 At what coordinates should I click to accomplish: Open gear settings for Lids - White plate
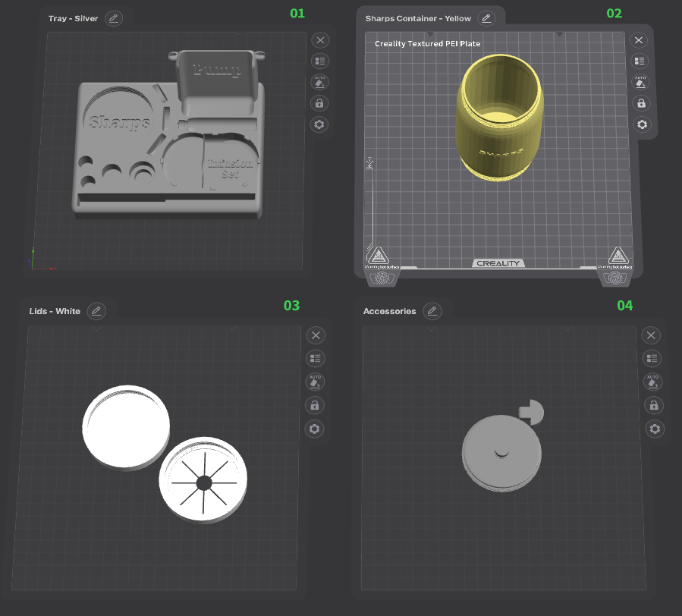click(x=316, y=429)
